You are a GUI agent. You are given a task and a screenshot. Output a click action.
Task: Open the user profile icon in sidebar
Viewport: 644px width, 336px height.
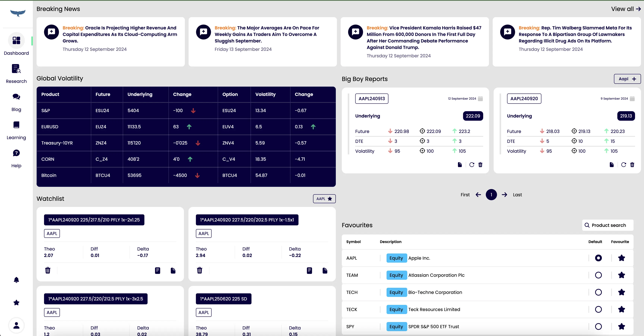coord(16,326)
